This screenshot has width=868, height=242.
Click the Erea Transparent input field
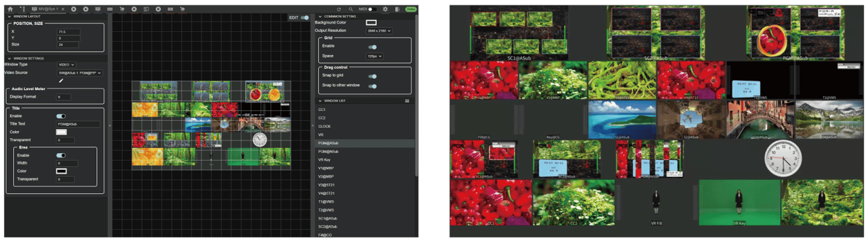[x=65, y=179]
